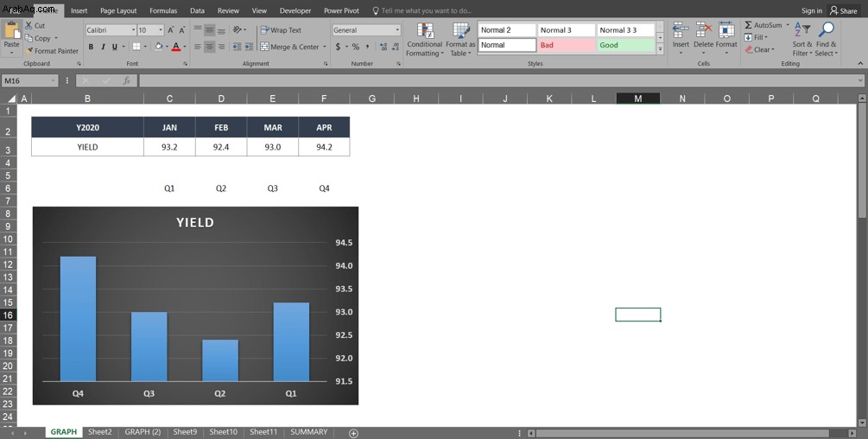Toggle Wrap Text
This screenshot has width=868, height=439.
pos(282,30)
